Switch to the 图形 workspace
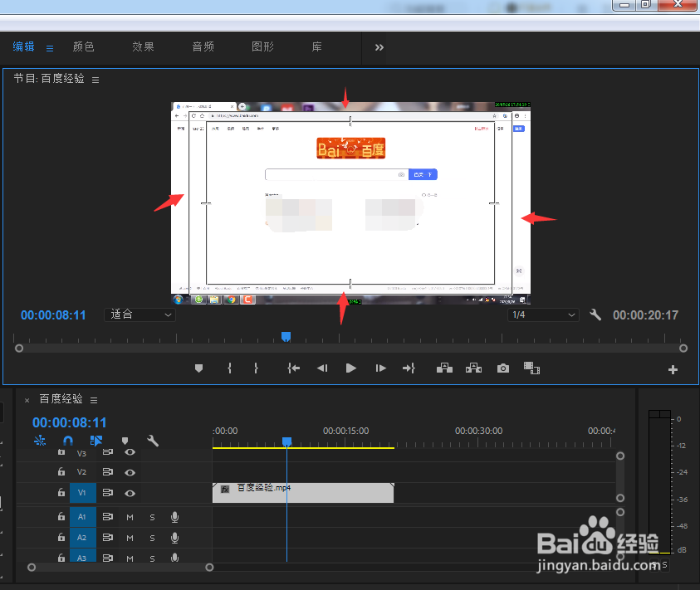700x590 pixels. 263,46
